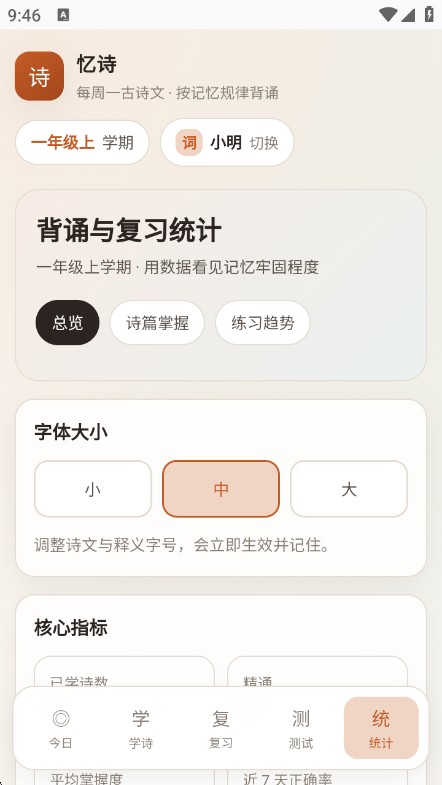Tap 切换 to switch user profile
Screen dimensions: 442x785
click(x=264, y=143)
